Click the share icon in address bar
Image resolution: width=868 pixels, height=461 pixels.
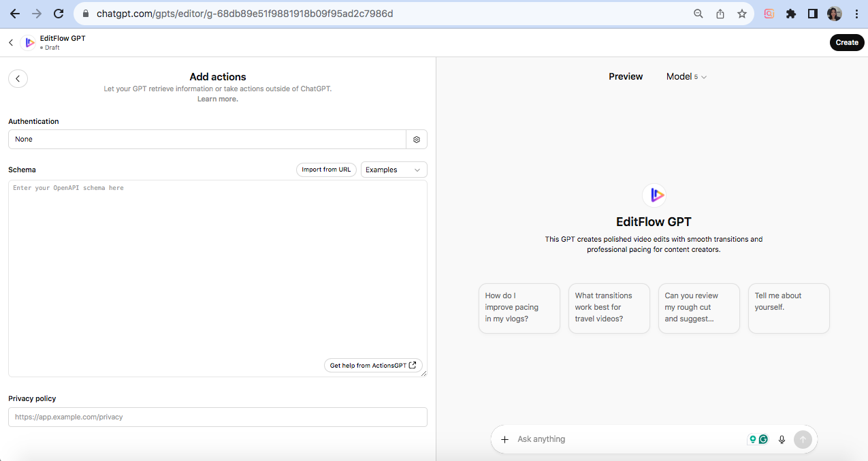(x=720, y=14)
